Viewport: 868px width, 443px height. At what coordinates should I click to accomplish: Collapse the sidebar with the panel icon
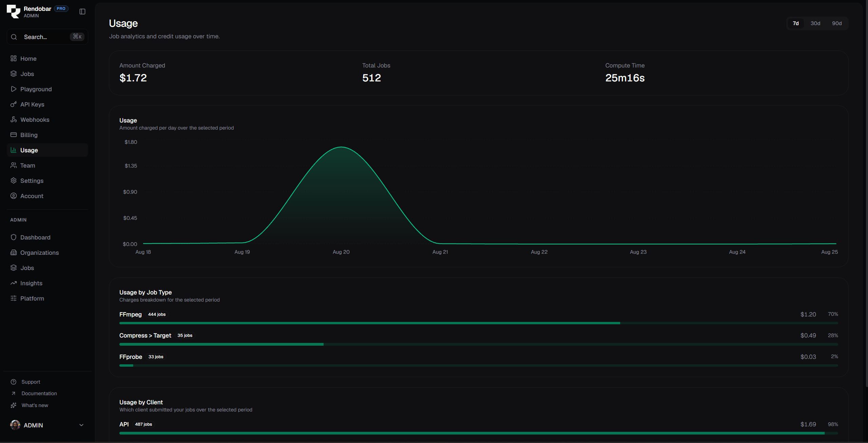pyautogui.click(x=82, y=12)
